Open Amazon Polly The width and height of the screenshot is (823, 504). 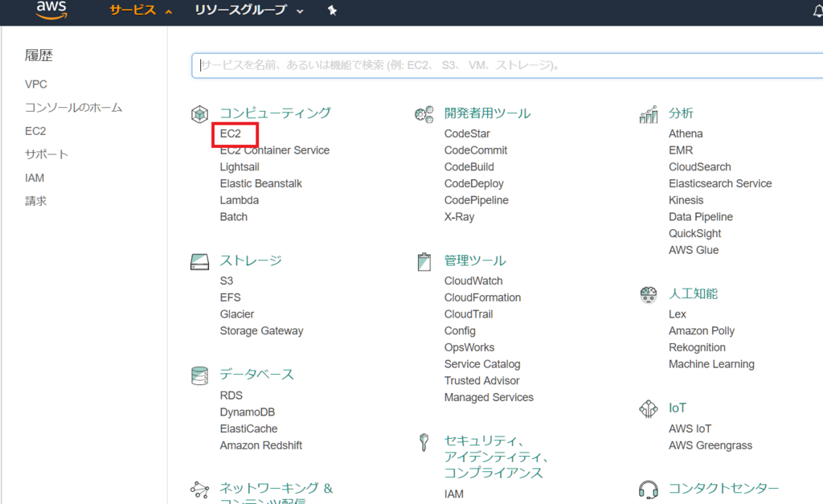(x=702, y=330)
